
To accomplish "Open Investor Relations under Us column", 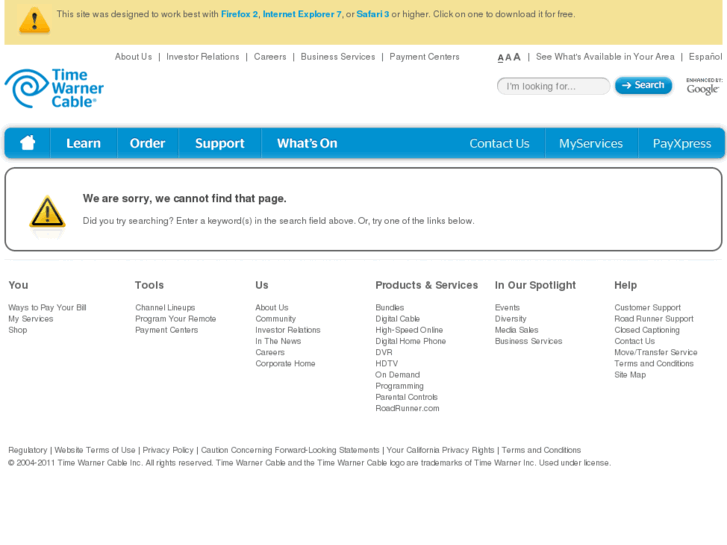I will (x=287, y=330).
